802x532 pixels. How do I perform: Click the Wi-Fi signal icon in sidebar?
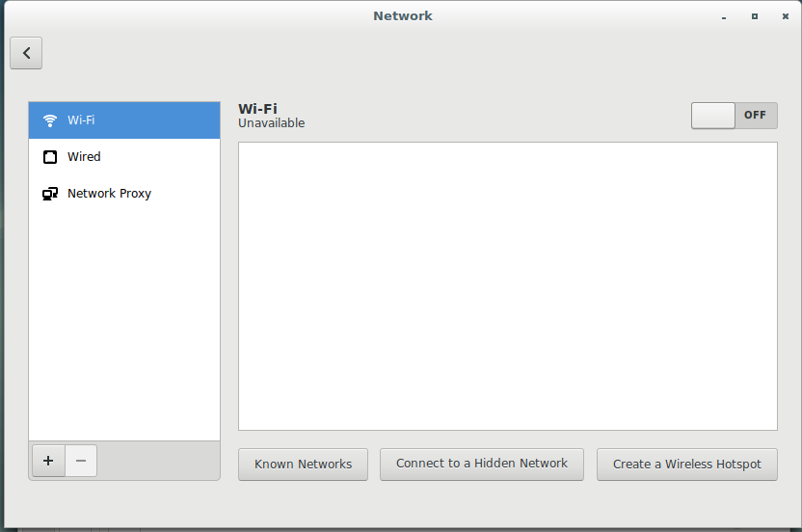[x=49, y=120]
